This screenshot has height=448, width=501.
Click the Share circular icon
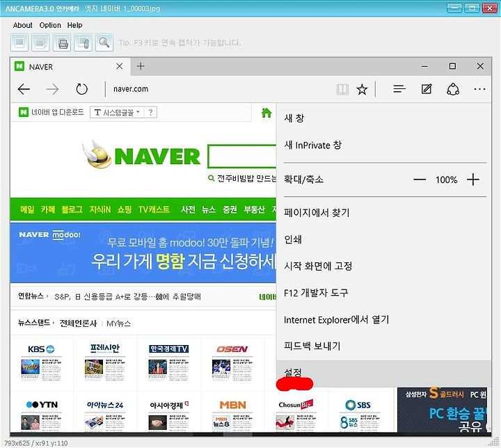tap(453, 89)
